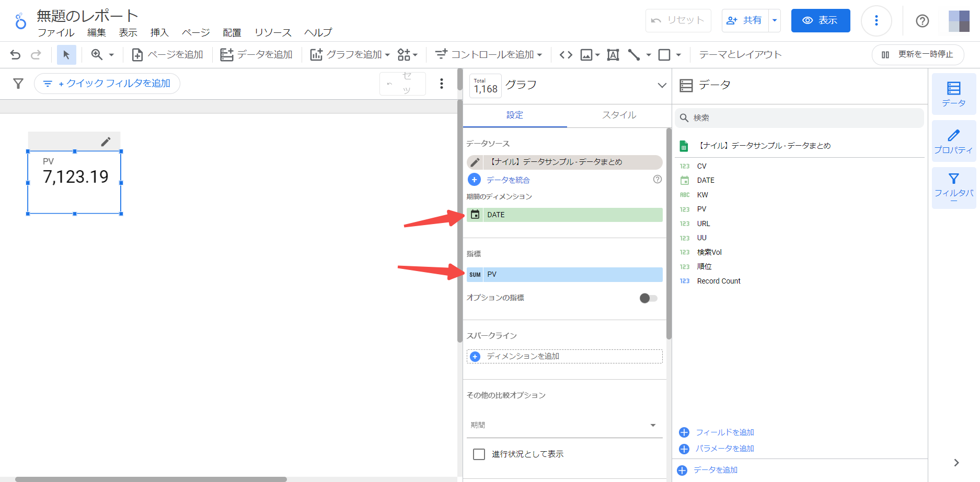Click the 検索 field search box

[x=799, y=118]
